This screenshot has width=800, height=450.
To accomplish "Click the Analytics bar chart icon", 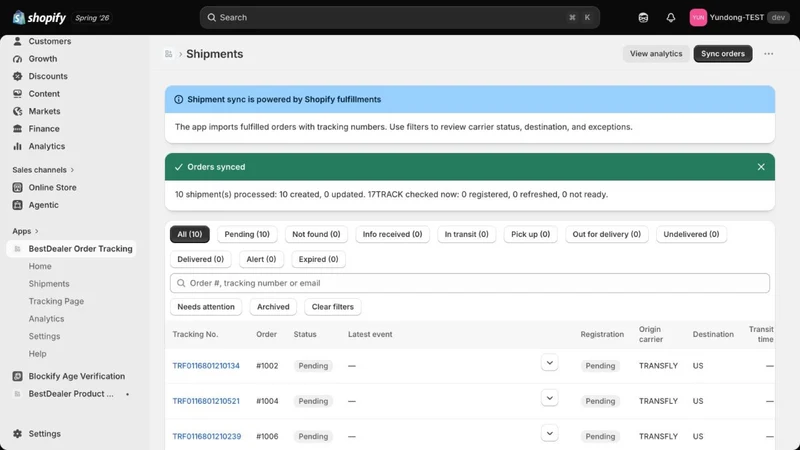I will [x=17, y=146].
